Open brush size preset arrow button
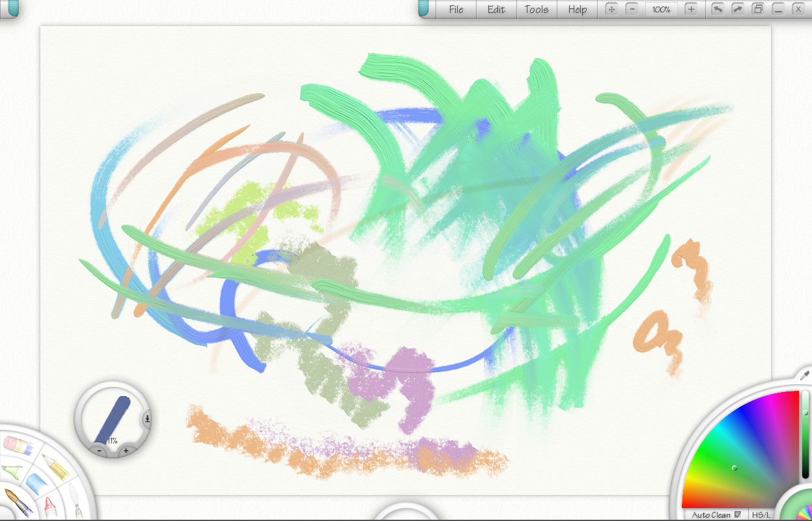Viewport: 812px width, 521px height. (147, 419)
